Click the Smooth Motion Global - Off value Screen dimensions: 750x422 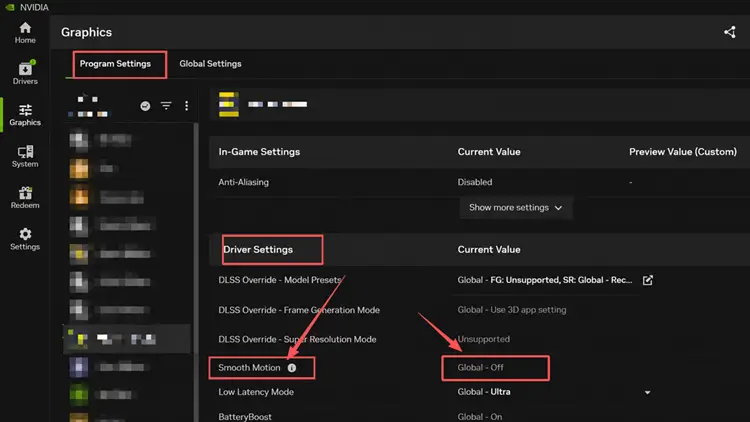(480, 367)
